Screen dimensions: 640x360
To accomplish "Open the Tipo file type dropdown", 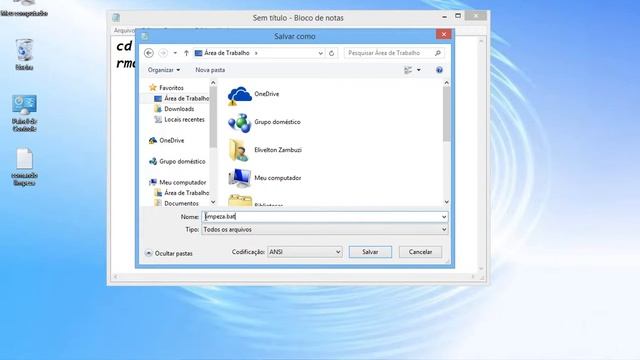I will pyautogui.click(x=324, y=229).
